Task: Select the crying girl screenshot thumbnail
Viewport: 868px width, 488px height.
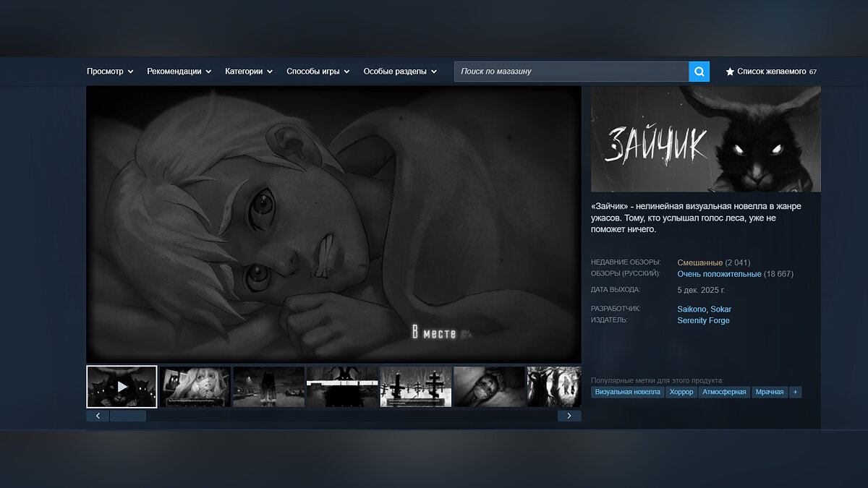Action: 195,387
